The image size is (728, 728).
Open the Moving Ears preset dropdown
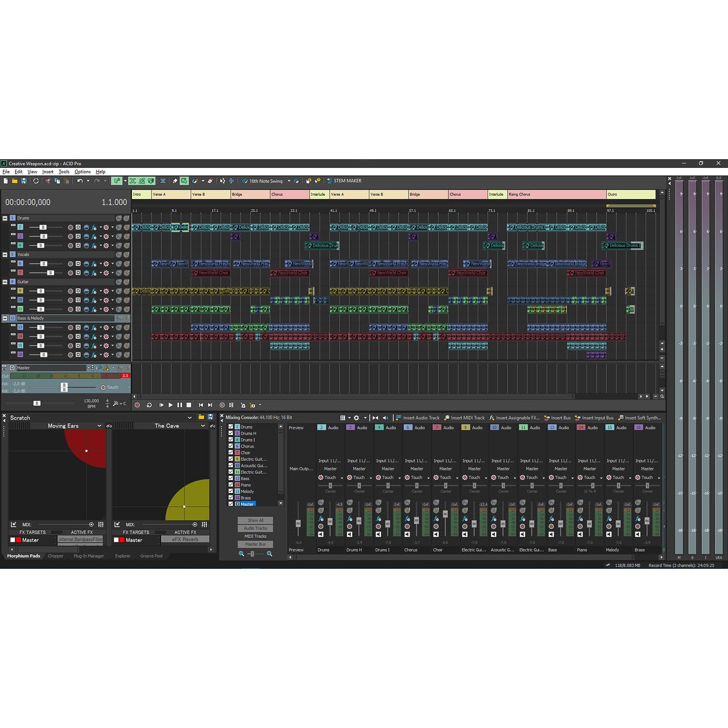(x=99, y=426)
